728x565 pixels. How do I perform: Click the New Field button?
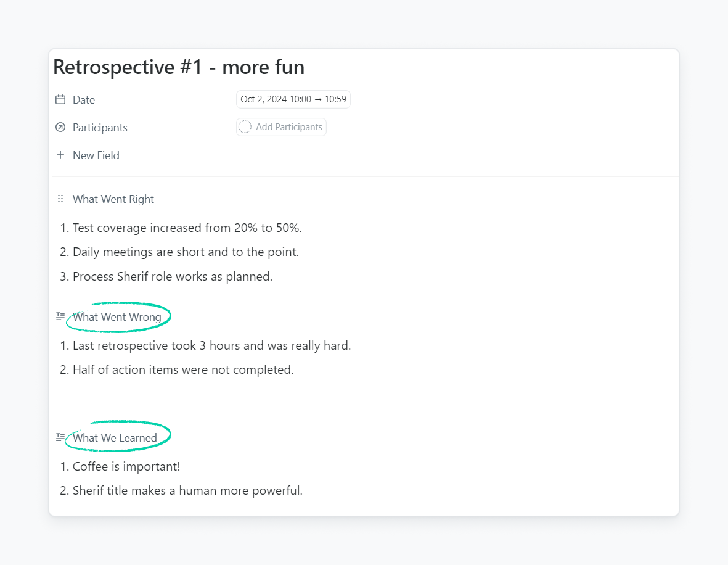click(96, 155)
